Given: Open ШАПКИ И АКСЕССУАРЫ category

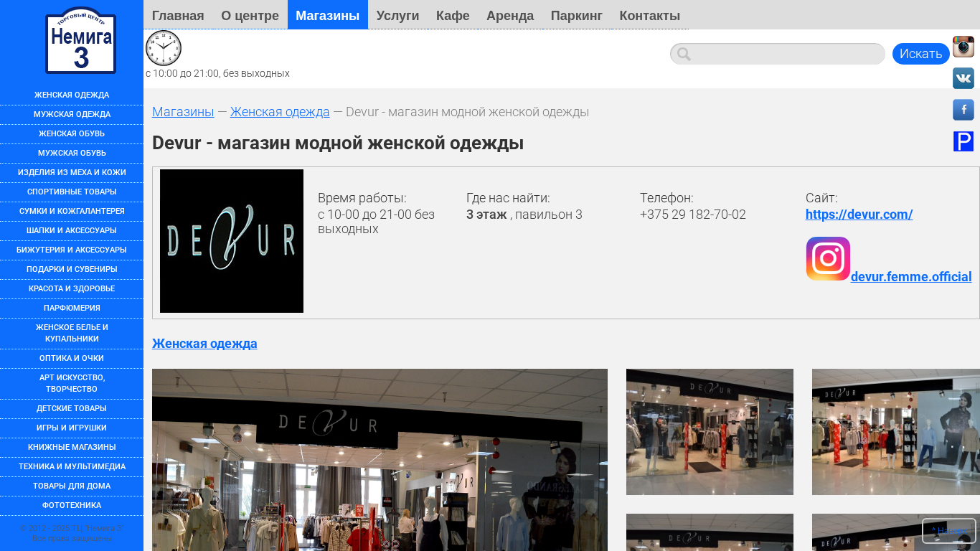Looking at the screenshot, I should click(72, 231).
